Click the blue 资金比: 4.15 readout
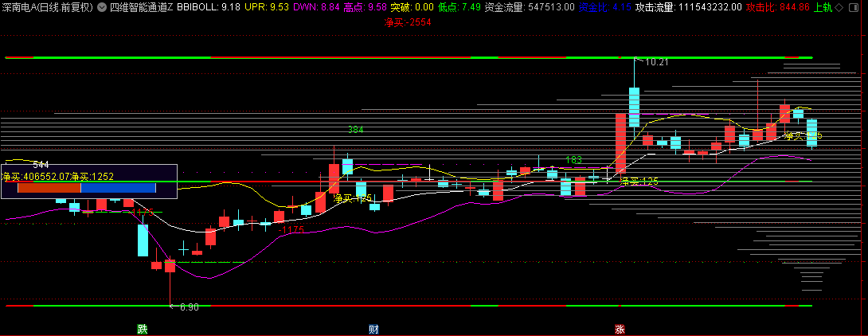868x336 pixels. [x=604, y=7]
